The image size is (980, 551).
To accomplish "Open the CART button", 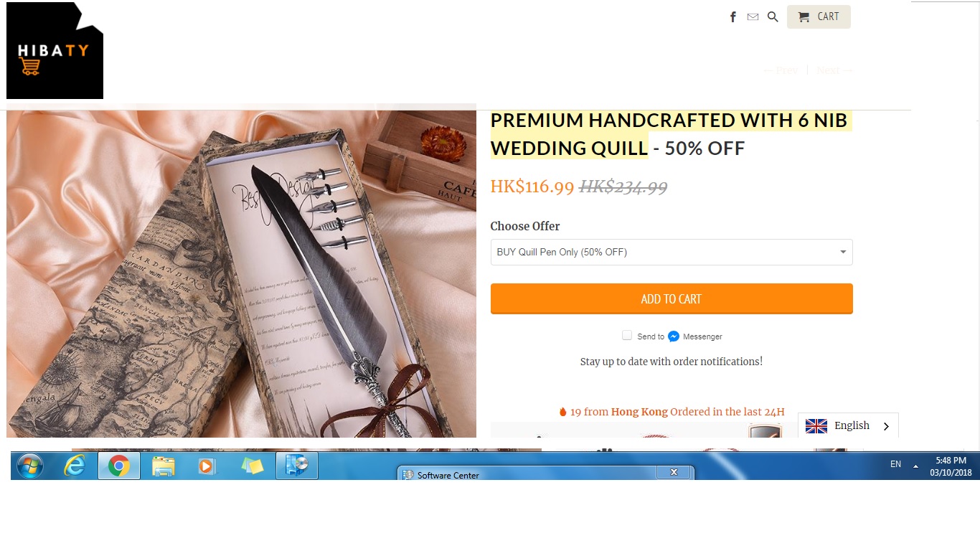I will point(819,17).
